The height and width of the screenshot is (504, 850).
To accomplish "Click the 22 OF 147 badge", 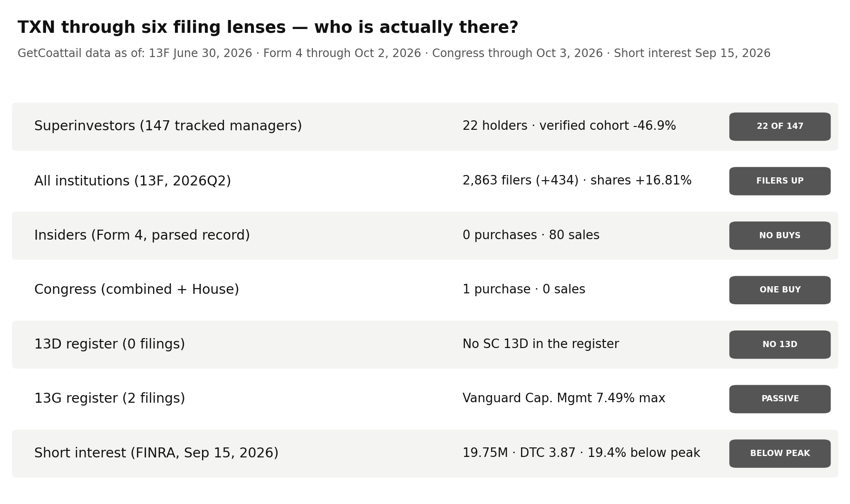I will pos(780,126).
